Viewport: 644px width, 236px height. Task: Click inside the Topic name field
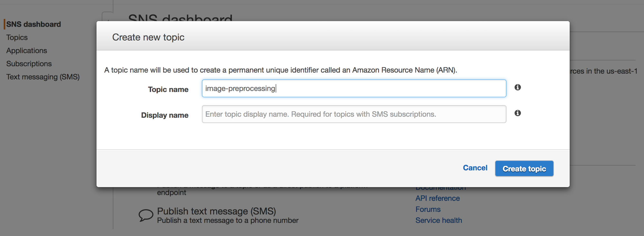[x=354, y=88]
